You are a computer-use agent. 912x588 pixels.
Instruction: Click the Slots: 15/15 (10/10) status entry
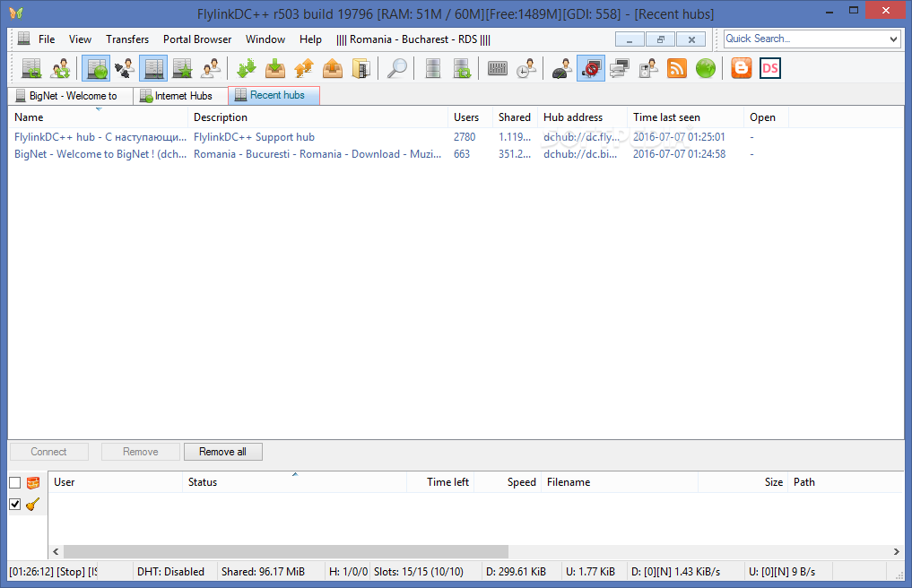pos(426,572)
